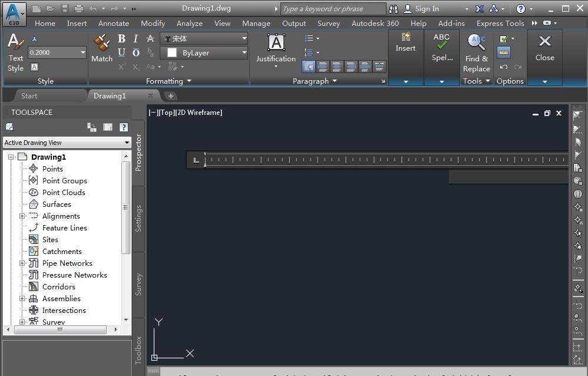The width and height of the screenshot is (588, 376).
Task: Click the Annotative scale icon
Action: (x=34, y=39)
